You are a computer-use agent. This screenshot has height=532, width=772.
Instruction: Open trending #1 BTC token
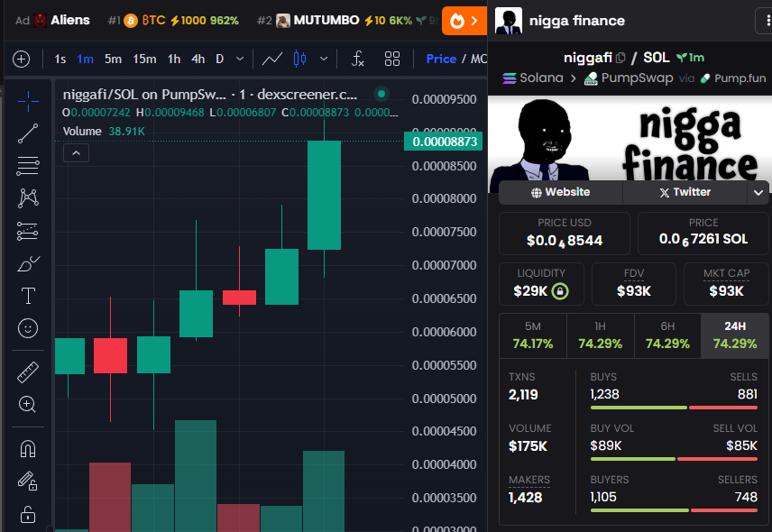coord(173,20)
